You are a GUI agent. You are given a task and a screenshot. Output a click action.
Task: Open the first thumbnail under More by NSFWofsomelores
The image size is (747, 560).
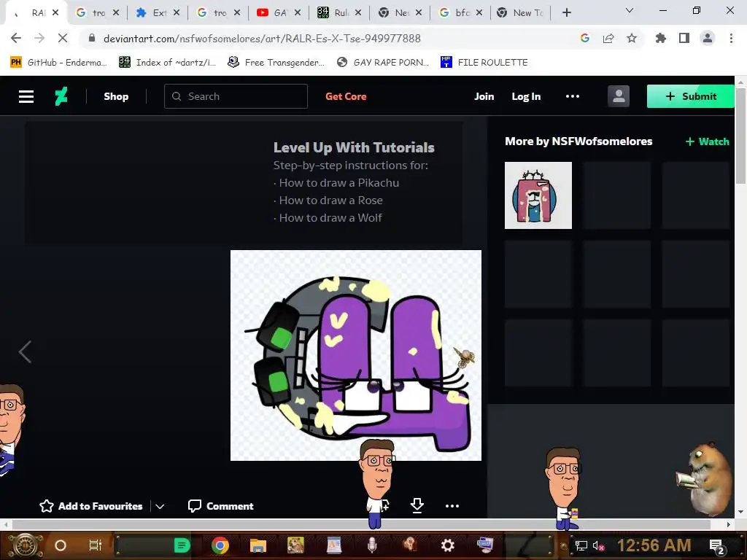538,195
